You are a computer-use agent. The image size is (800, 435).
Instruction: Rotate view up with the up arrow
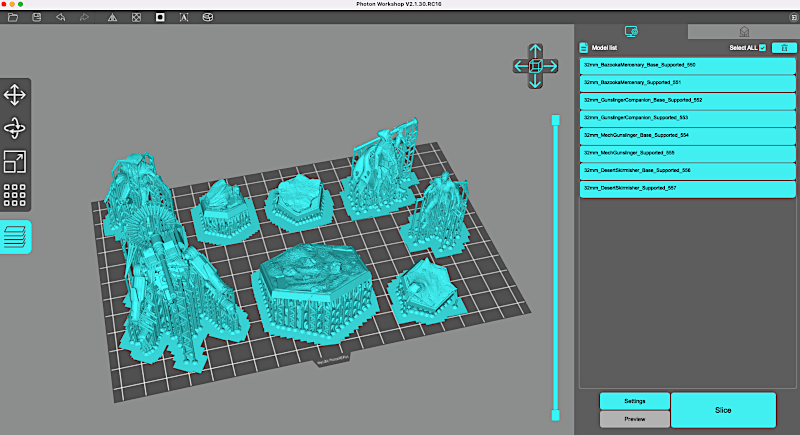pos(535,50)
